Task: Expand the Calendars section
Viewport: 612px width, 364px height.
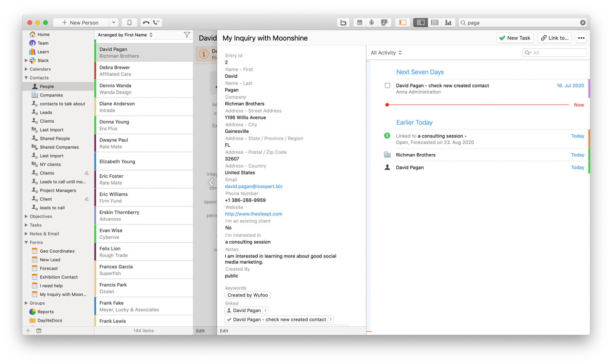Action: point(26,69)
